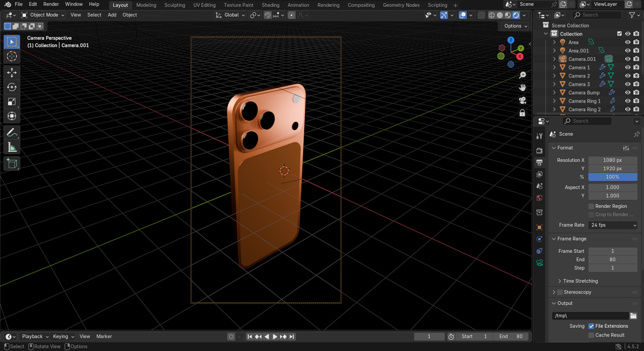Image resolution: width=644 pixels, height=351 pixels.
Task: Open the Render menu
Action: pos(51,4)
